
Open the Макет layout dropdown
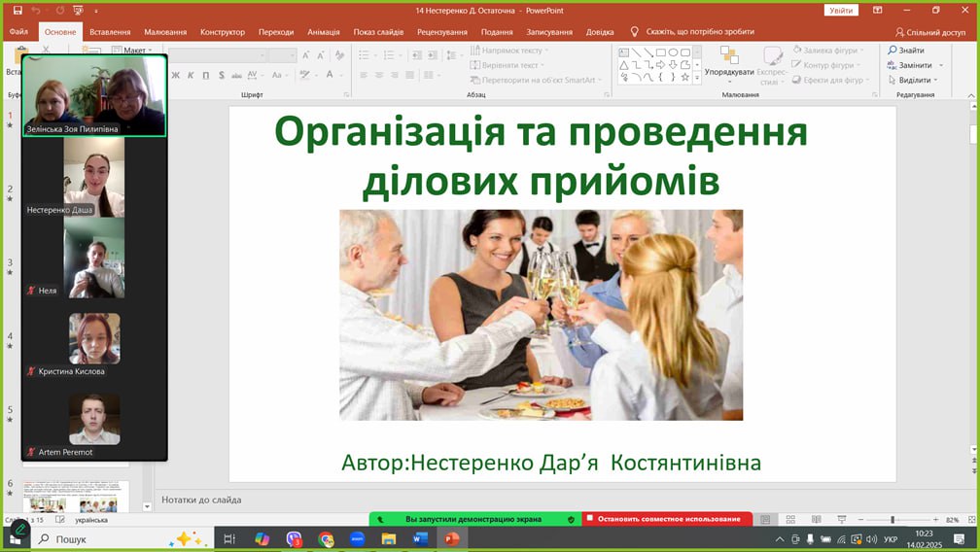(x=135, y=51)
